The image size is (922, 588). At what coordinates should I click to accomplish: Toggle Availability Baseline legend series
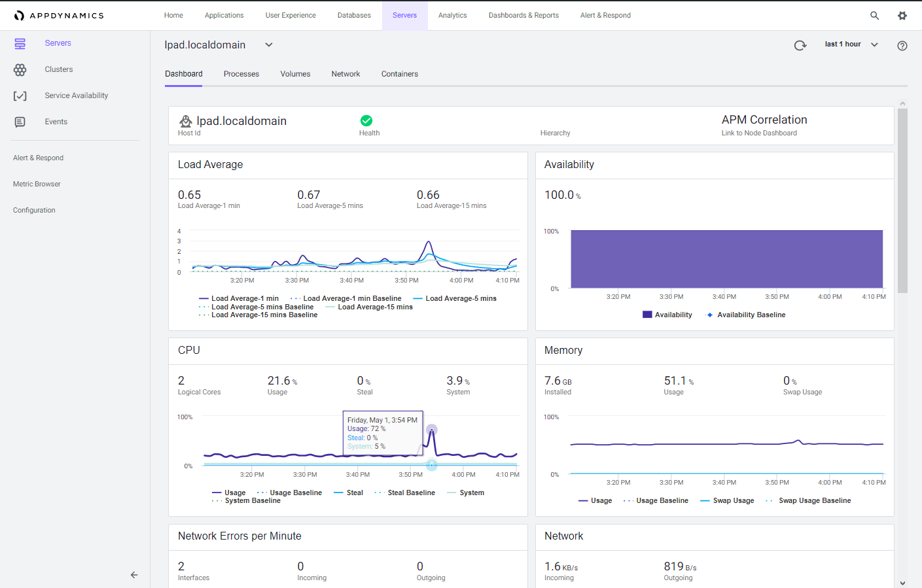point(745,315)
